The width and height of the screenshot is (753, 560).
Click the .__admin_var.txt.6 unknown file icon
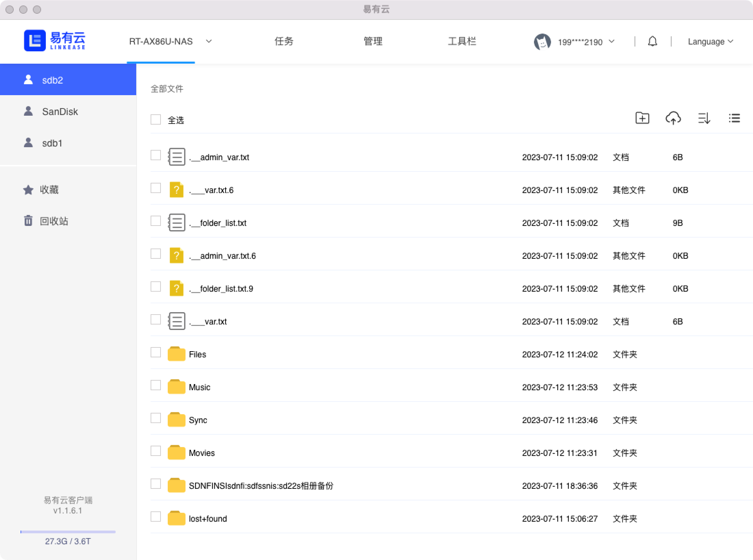point(177,255)
